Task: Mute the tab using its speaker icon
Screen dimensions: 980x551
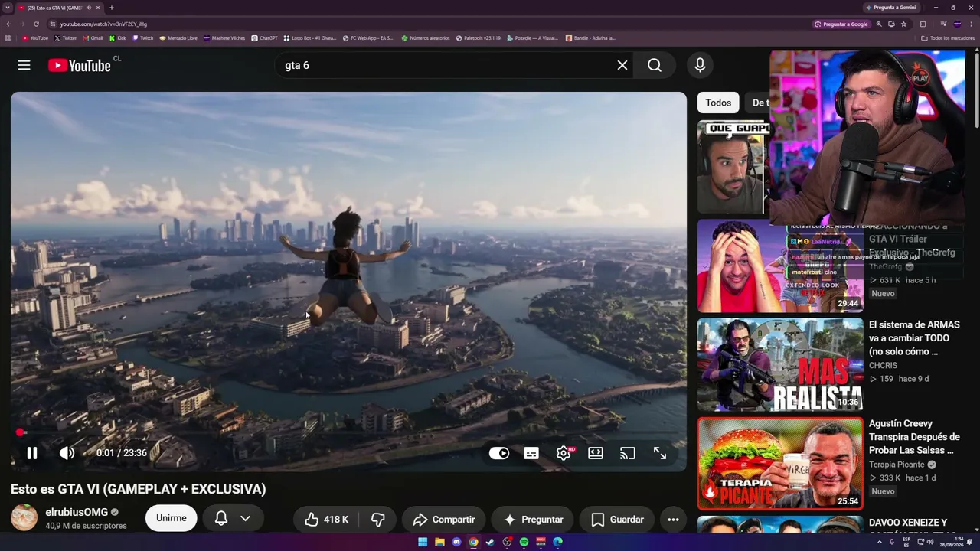Action: tap(89, 8)
